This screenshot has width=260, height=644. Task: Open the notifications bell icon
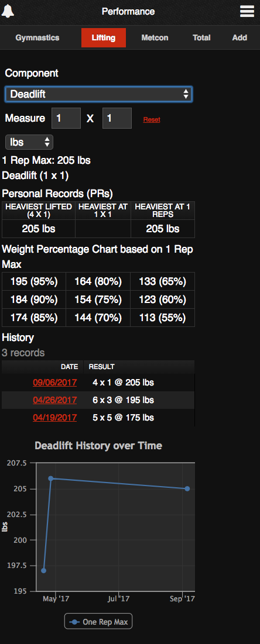[x=8, y=11]
